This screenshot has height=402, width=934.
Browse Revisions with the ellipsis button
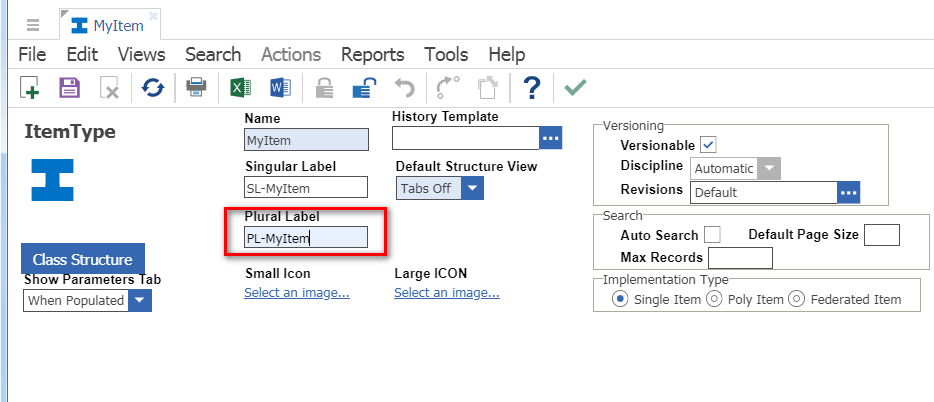(849, 192)
